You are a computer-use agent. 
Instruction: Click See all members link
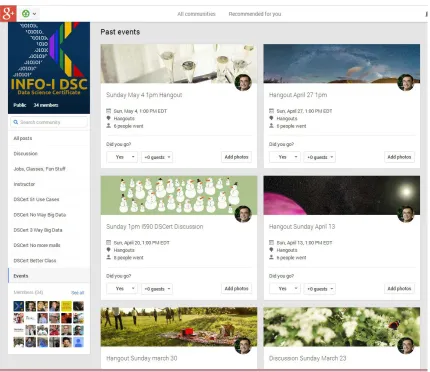pyautogui.click(x=77, y=293)
